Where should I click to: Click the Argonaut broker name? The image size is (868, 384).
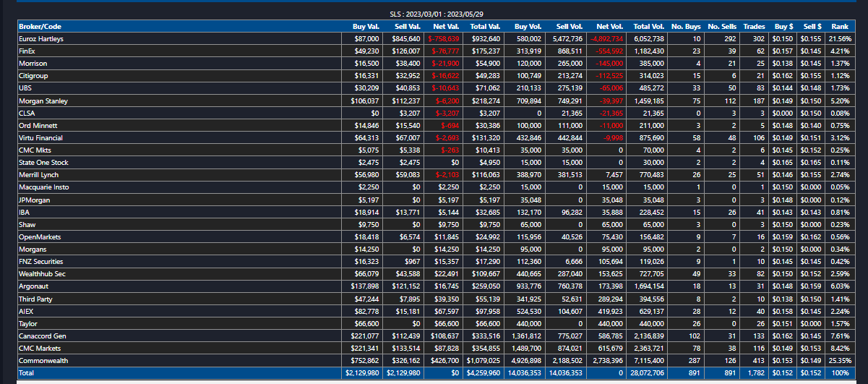tap(33, 286)
